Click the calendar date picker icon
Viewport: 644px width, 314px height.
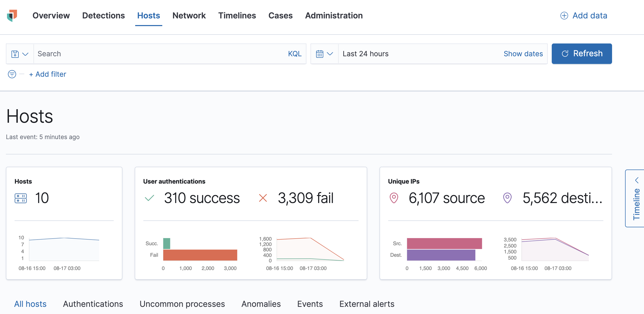[x=319, y=54]
